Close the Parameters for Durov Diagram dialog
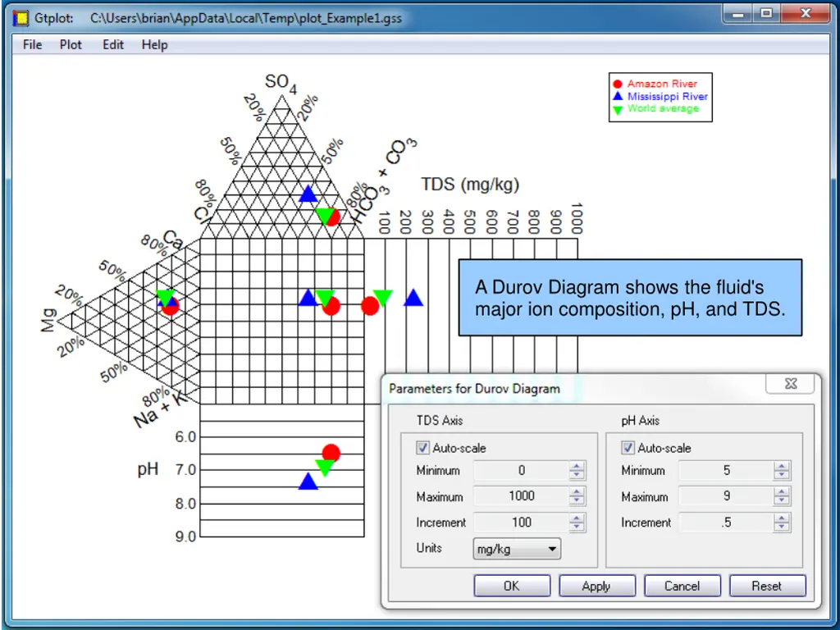 coord(790,384)
